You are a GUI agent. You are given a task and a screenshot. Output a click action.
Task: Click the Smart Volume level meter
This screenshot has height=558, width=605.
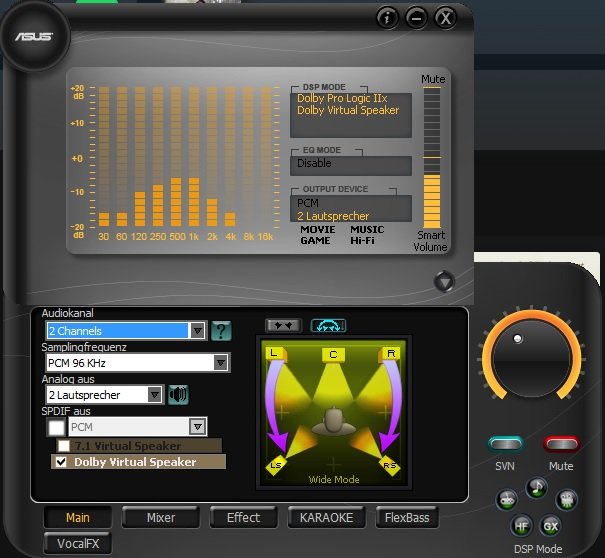(432, 157)
